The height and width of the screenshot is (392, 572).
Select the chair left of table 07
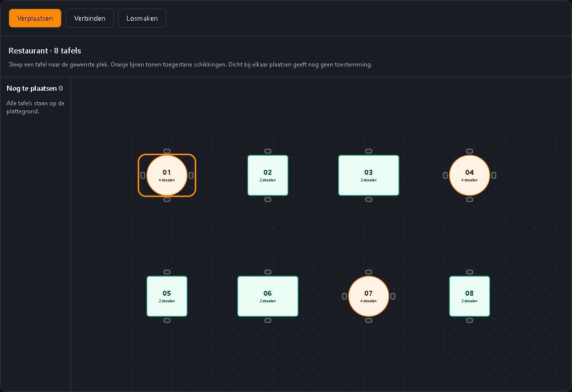point(345,296)
